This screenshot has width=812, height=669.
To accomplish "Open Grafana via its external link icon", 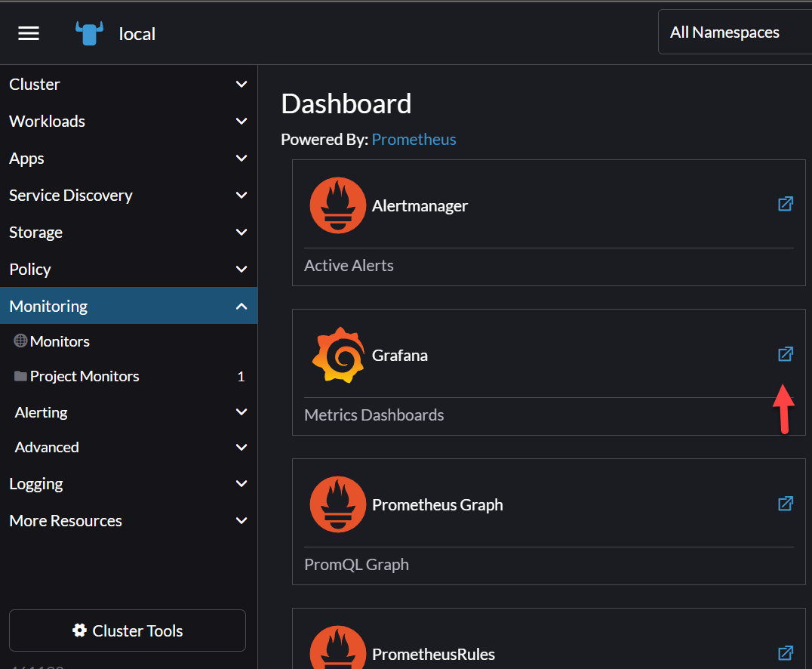I will [786, 354].
